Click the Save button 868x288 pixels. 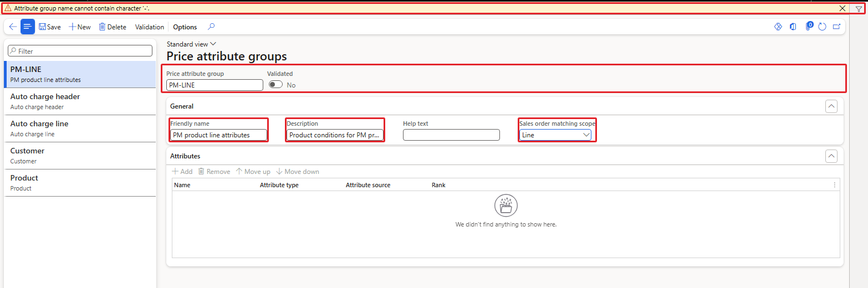pyautogui.click(x=50, y=27)
